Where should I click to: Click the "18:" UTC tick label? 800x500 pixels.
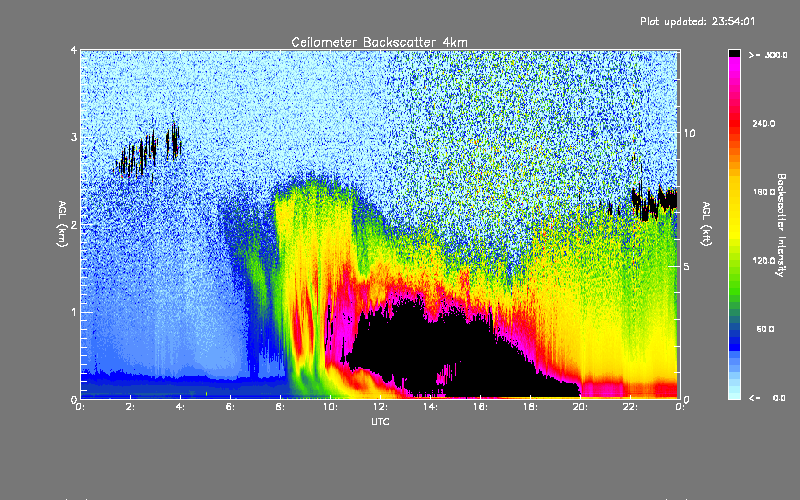[x=530, y=407]
